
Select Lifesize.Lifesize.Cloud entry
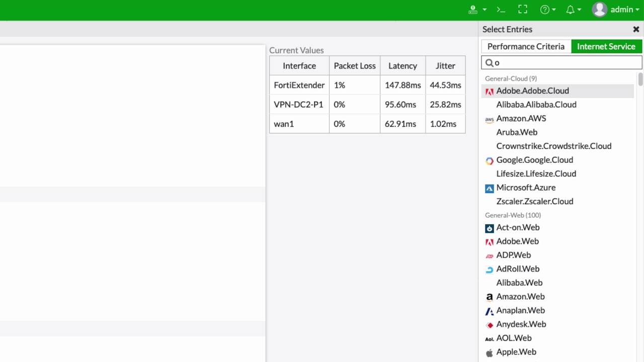tap(536, 173)
